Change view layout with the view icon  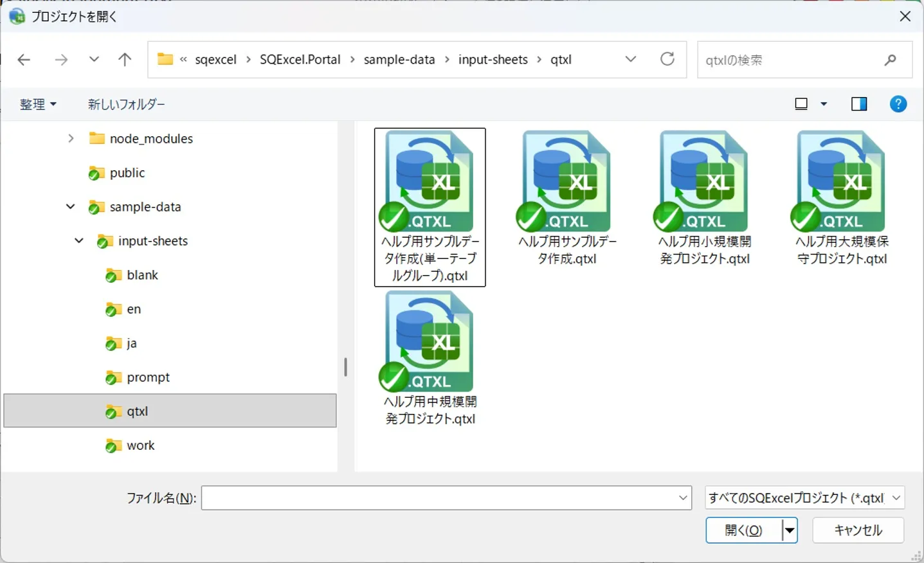[x=801, y=104]
